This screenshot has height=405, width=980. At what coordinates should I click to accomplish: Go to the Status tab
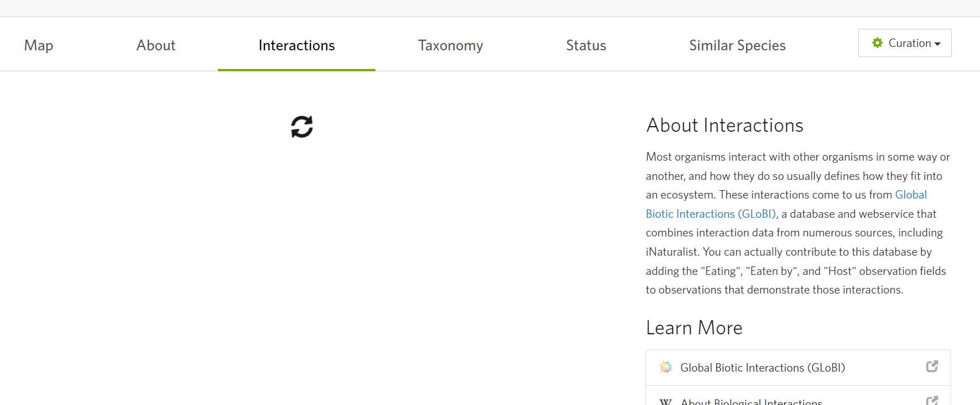(586, 45)
